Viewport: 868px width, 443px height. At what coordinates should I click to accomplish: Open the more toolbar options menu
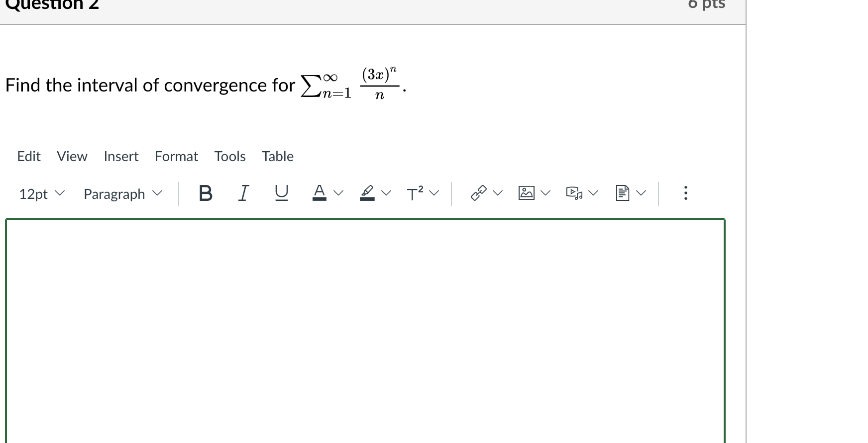pyautogui.click(x=685, y=192)
